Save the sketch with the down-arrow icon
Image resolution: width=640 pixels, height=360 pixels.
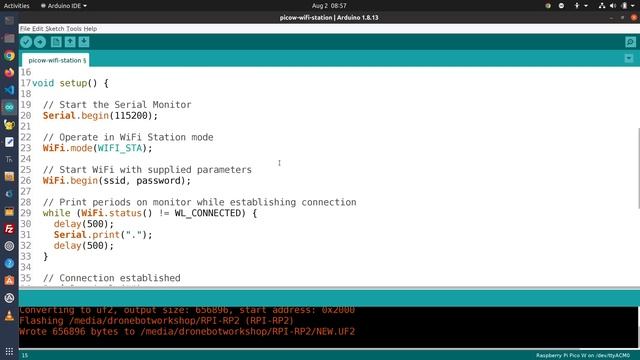84,42
